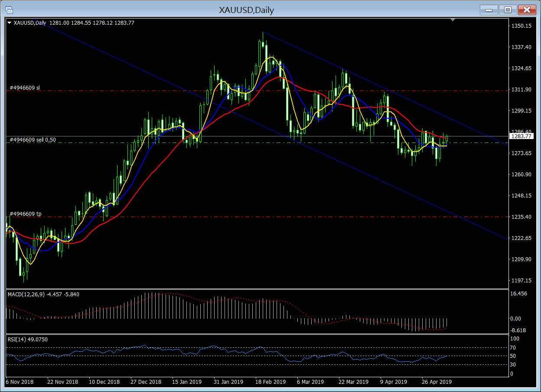The image size is (541, 392).
Task: Click the 1337.40 price scale value
Action: click(521, 47)
